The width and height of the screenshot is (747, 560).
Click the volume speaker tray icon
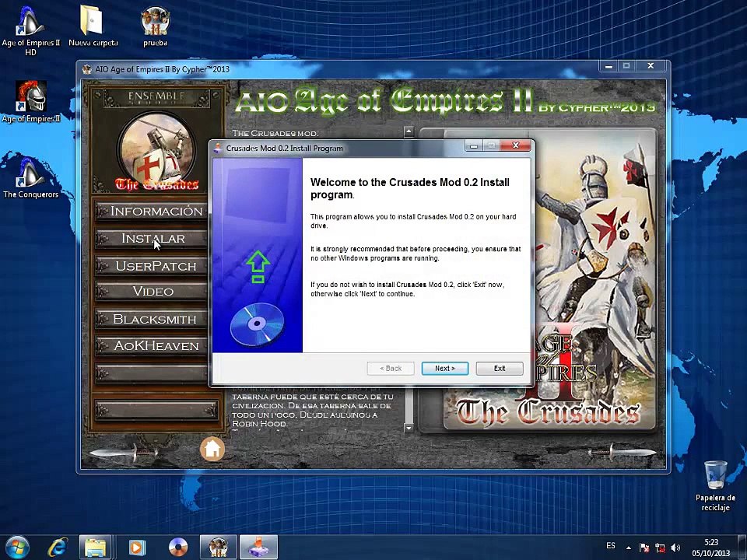pos(675,547)
